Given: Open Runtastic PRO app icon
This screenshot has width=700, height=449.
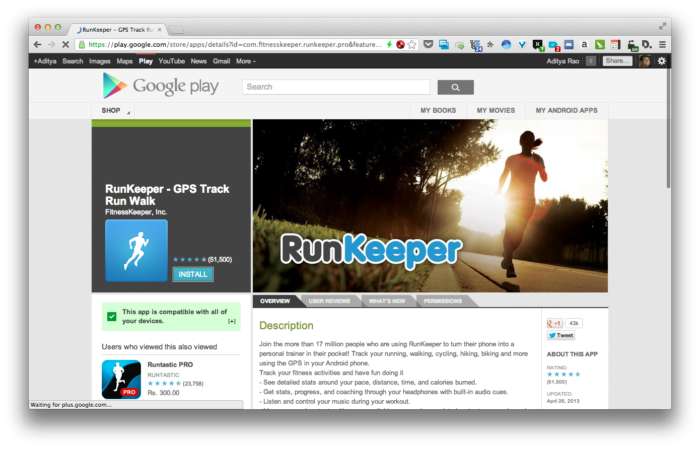Looking at the screenshot, I should tap(121, 379).
